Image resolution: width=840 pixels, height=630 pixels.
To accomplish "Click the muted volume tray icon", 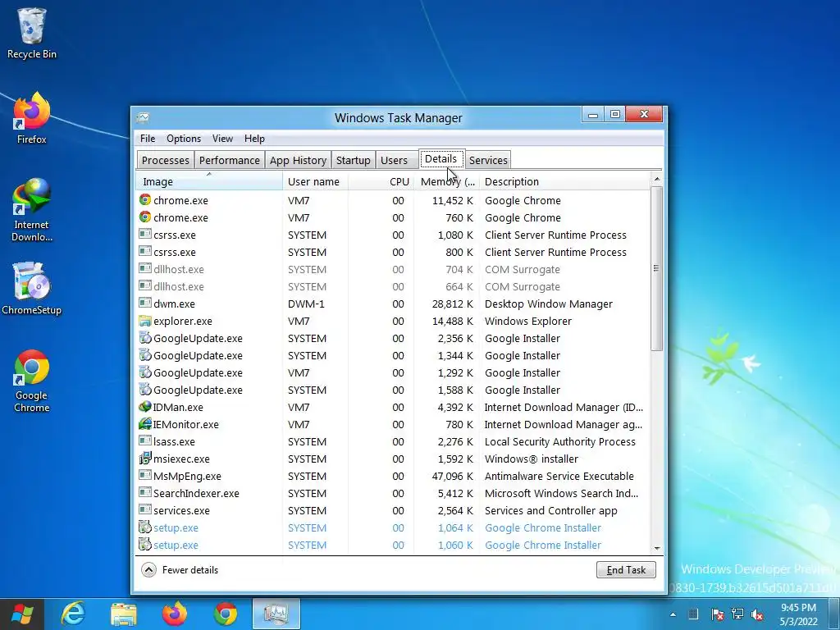I will coord(757,614).
